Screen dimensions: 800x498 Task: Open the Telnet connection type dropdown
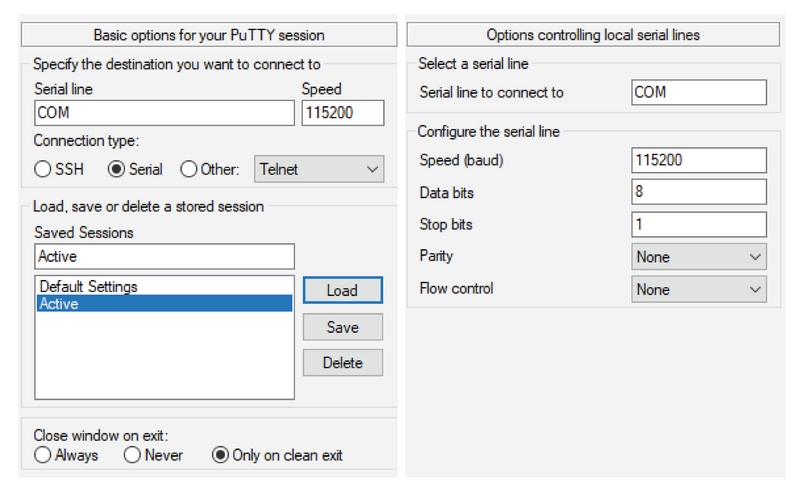[x=319, y=170]
